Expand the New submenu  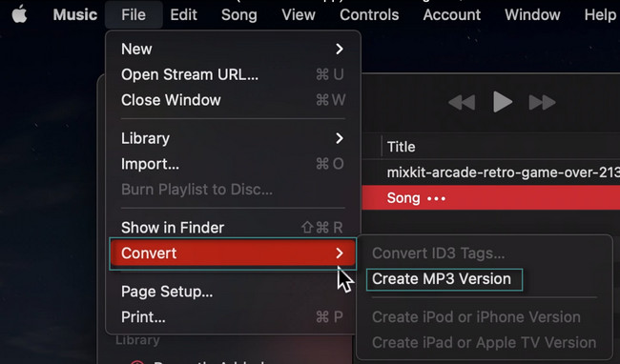pyautogui.click(x=233, y=49)
